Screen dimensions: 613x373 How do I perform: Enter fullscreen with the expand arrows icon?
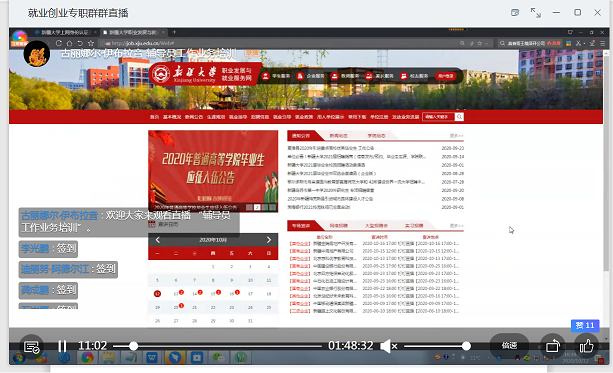[x=536, y=13]
